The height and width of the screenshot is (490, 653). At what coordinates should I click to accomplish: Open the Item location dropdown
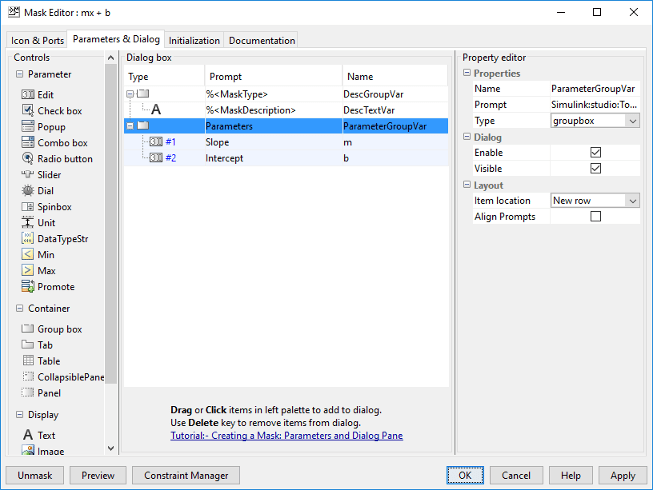[x=632, y=201]
